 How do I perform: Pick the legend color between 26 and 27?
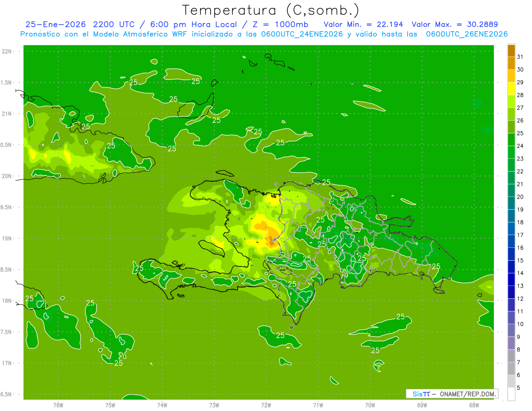pyautogui.click(x=511, y=114)
